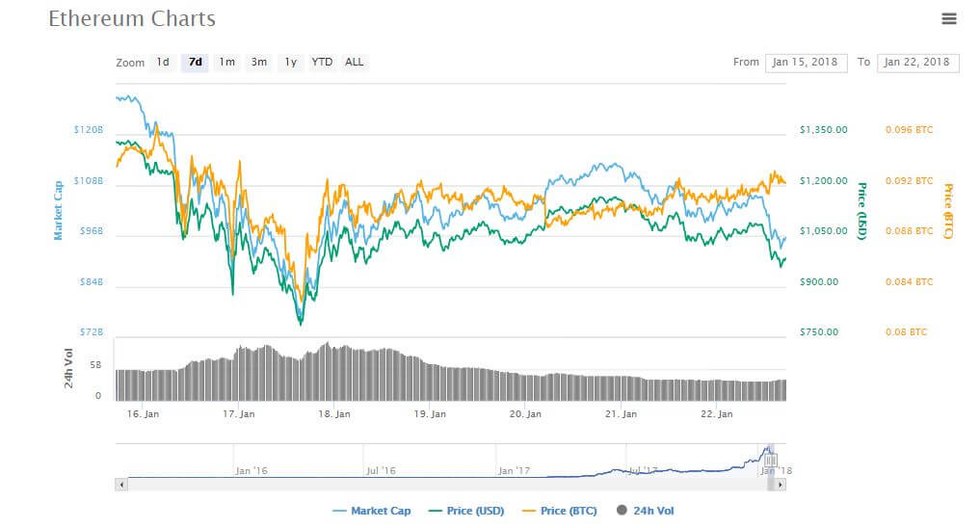Select the ALL zoom range
This screenshot has height=528, width=980.
tap(355, 62)
